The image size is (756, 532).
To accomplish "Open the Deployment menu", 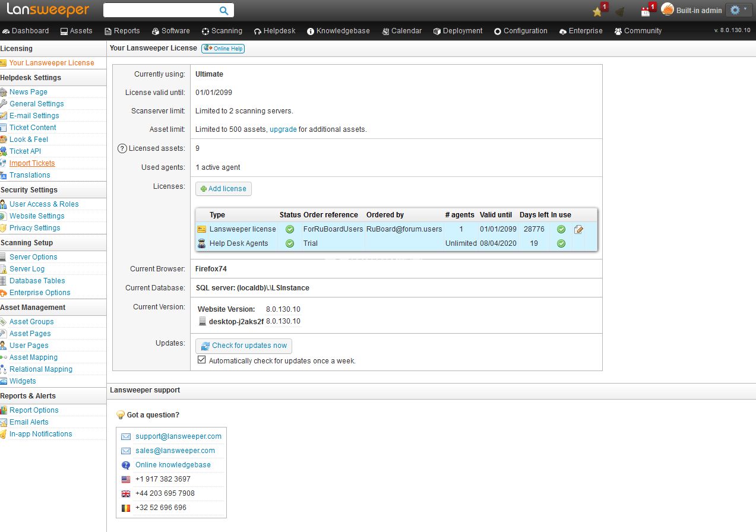I will (457, 31).
